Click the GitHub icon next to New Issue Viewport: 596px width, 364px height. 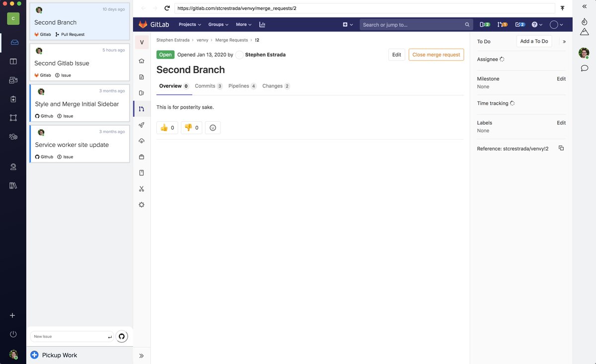[122, 337]
